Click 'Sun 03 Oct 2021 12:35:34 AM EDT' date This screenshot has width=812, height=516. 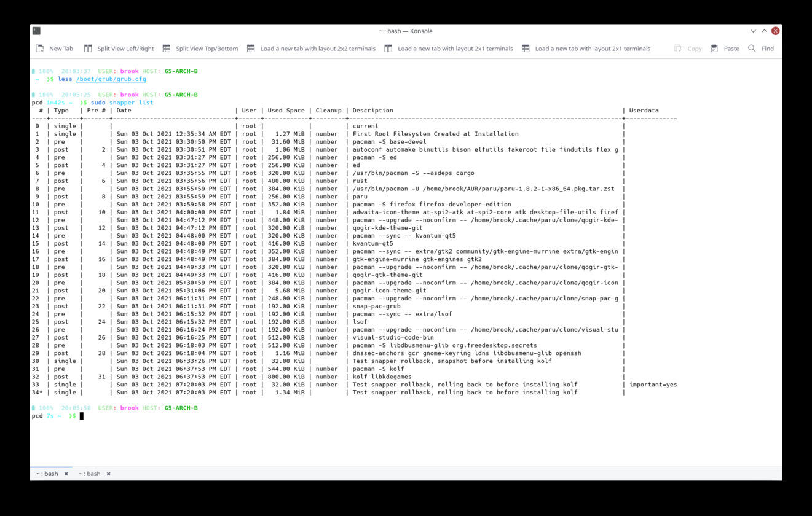coord(173,134)
